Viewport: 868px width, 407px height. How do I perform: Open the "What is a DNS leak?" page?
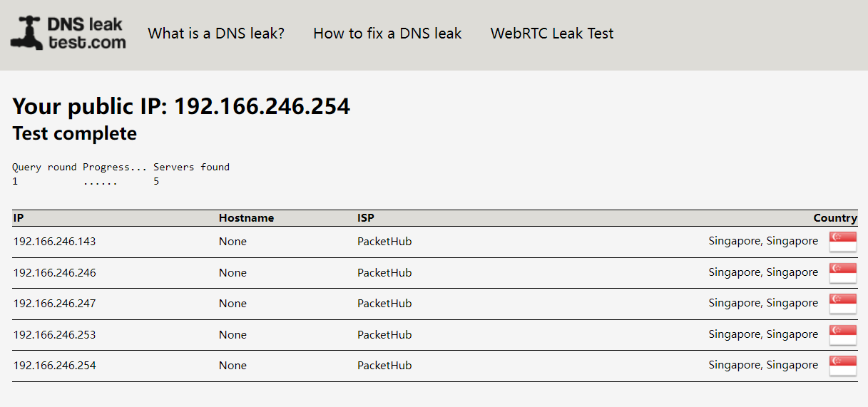coord(216,34)
